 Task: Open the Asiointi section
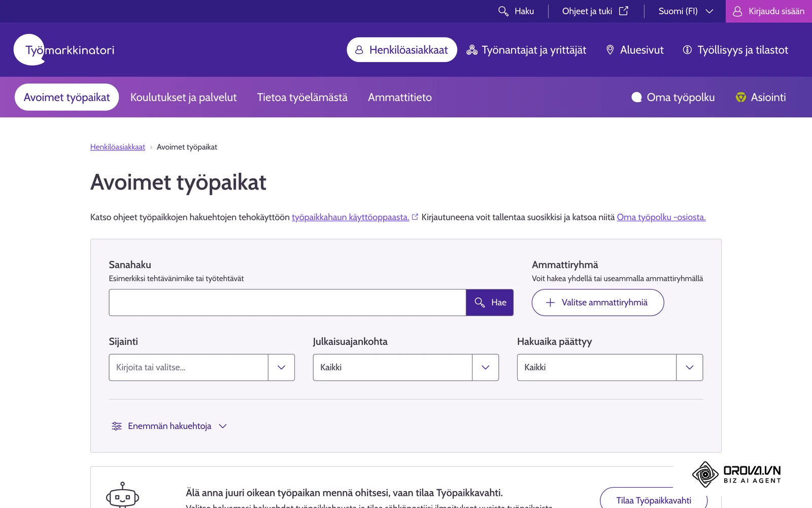click(761, 97)
